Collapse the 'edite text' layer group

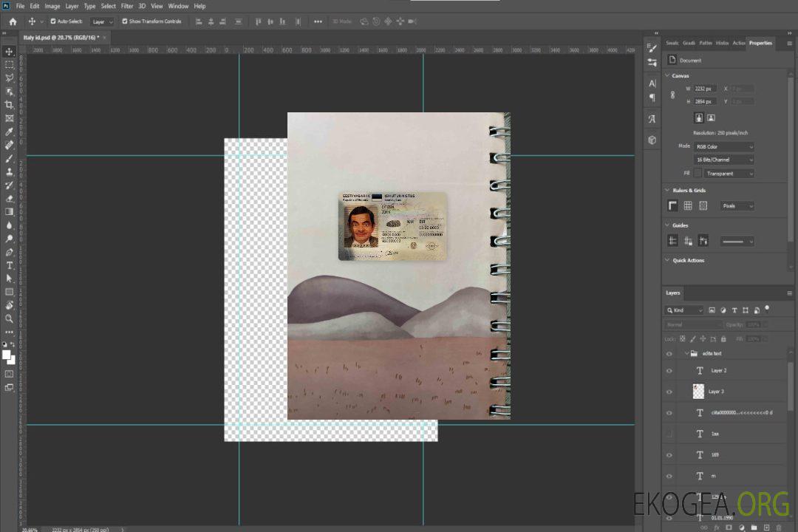click(686, 353)
